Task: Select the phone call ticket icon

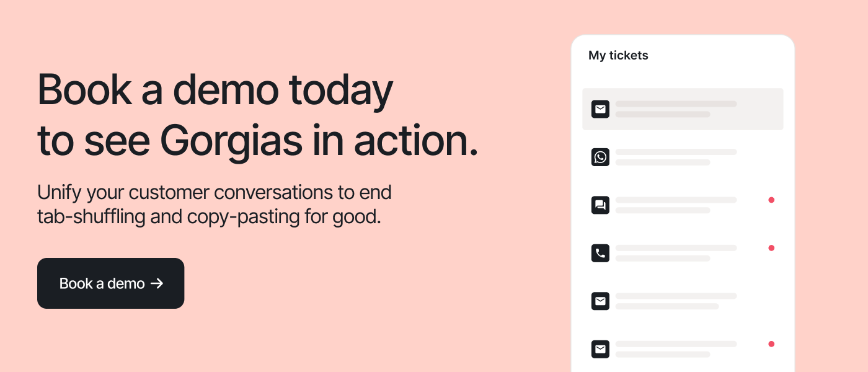Action: click(600, 253)
